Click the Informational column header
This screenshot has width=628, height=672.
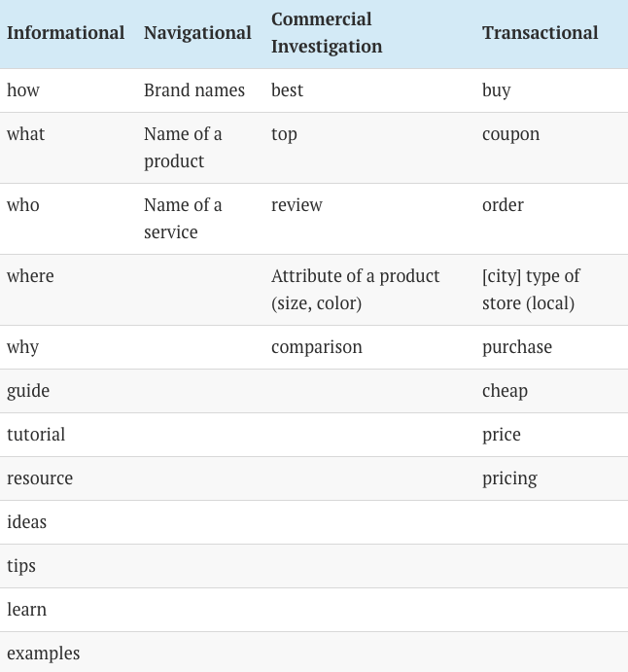[x=65, y=33]
